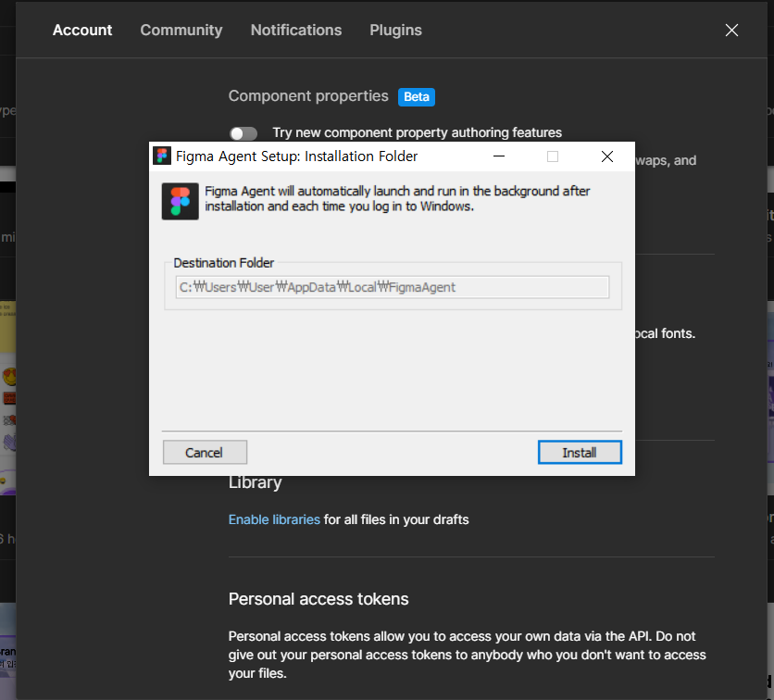Open the Notifications tab

click(x=296, y=31)
